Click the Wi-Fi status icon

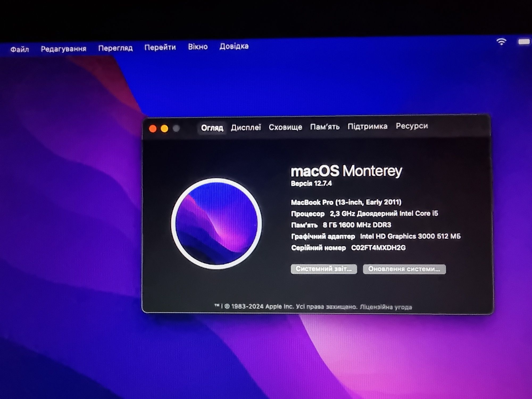[501, 42]
